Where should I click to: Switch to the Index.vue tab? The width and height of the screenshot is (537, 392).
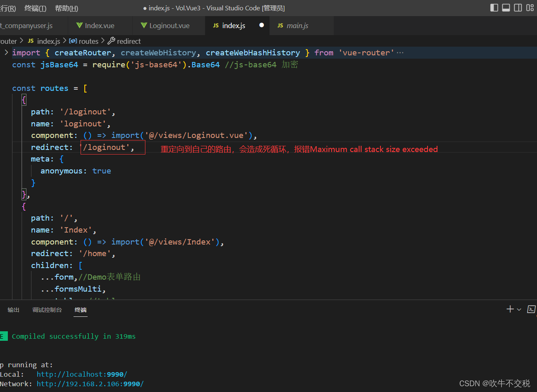[x=100, y=26]
